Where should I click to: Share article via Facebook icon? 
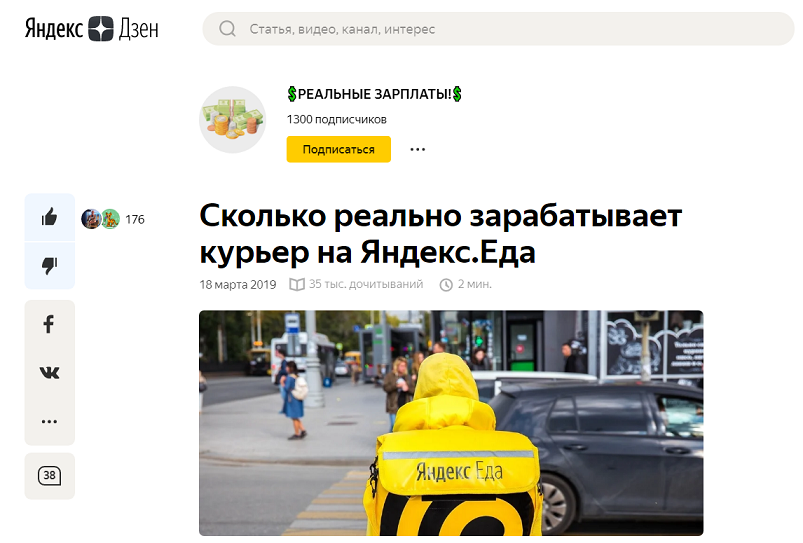pyautogui.click(x=49, y=324)
